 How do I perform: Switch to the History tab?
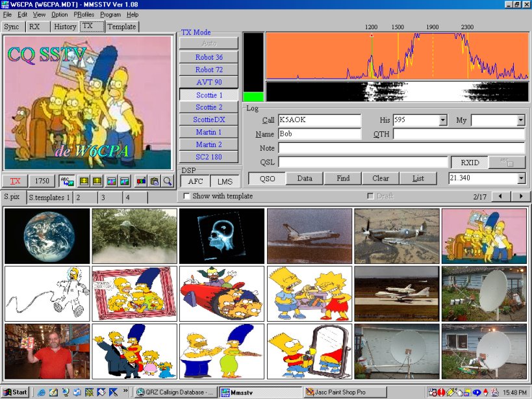pos(65,27)
